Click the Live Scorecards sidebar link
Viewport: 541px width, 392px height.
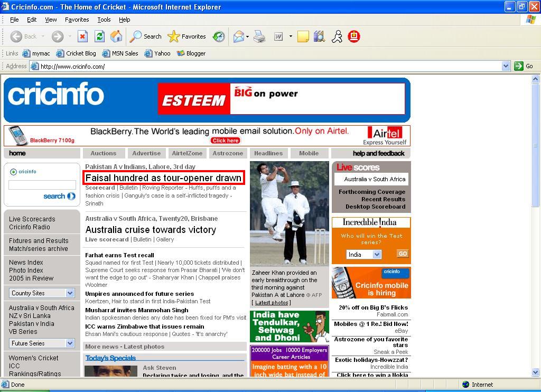pos(32,219)
